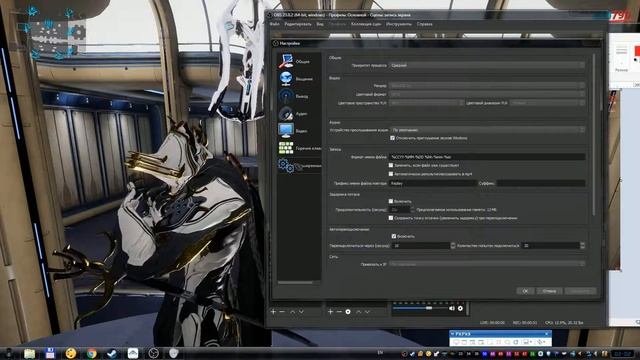The width and height of the screenshot is (640, 360).
Task: Open the bind to IP dropdown
Action: pos(487,264)
